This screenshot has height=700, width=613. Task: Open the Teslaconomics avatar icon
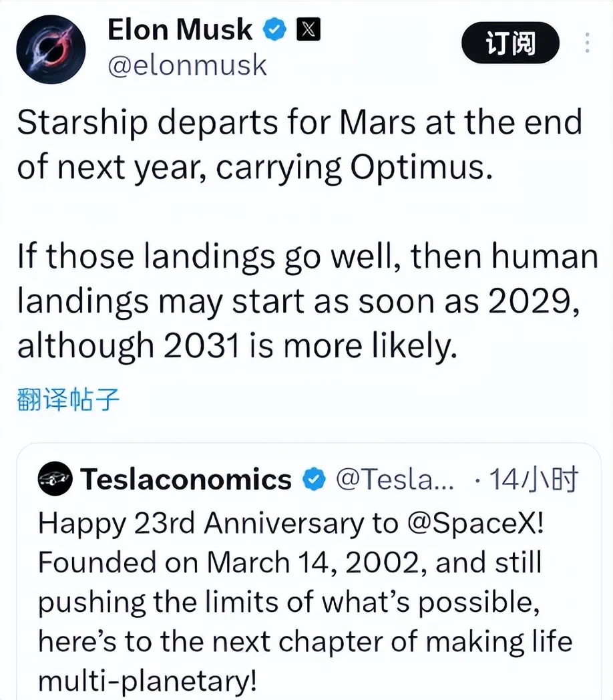pos(55,478)
